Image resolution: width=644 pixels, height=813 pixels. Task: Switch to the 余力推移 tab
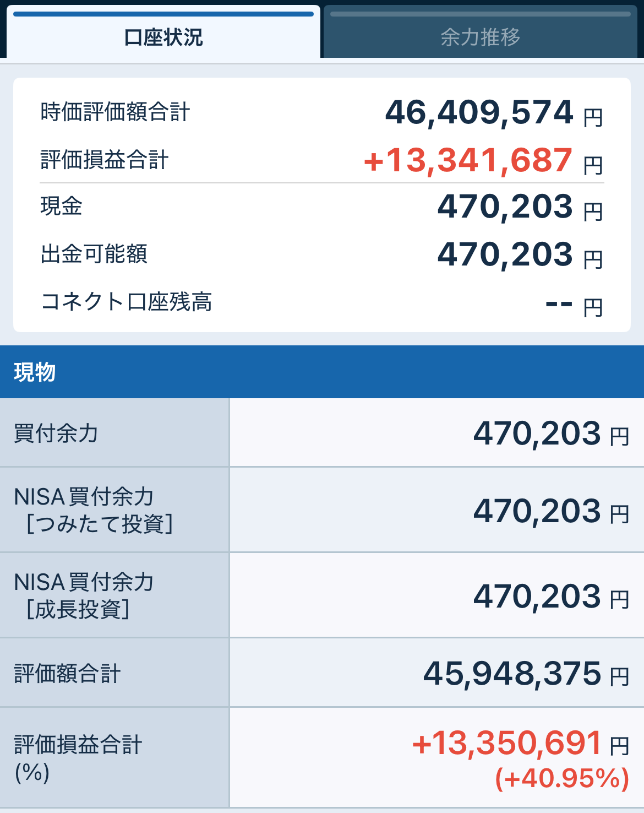tap(480, 37)
